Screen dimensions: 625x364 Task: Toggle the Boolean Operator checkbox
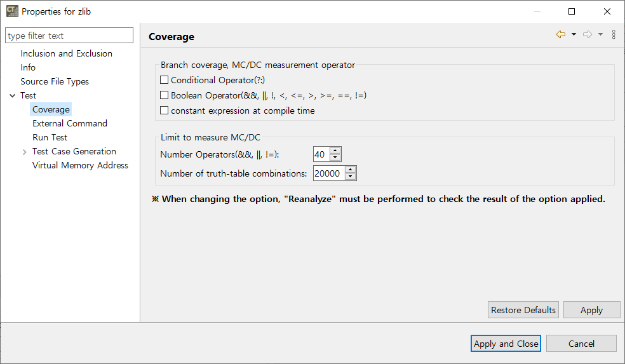[x=165, y=95]
